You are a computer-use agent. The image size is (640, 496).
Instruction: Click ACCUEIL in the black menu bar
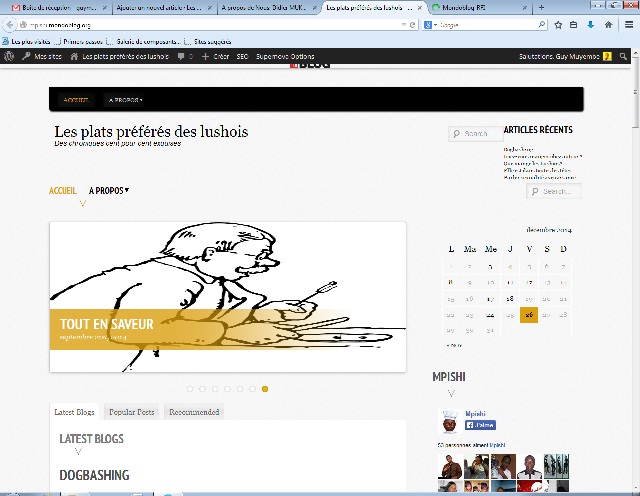tap(76, 100)
